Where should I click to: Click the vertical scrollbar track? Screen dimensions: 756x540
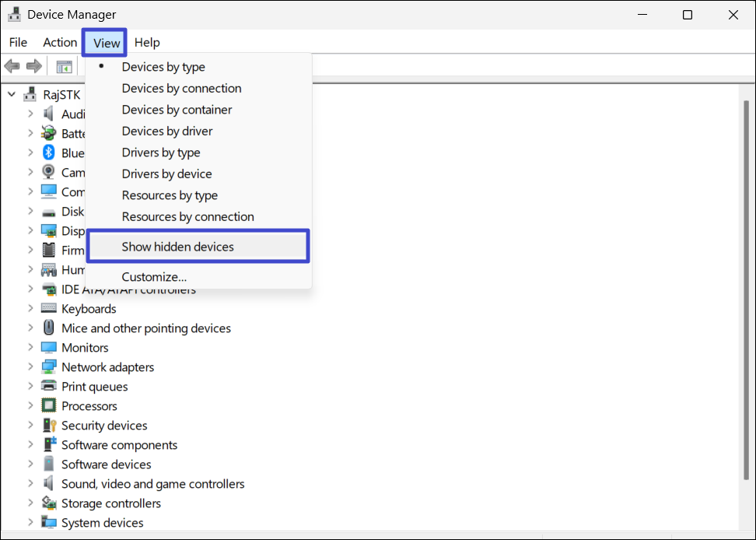click(x=745, y=311)
